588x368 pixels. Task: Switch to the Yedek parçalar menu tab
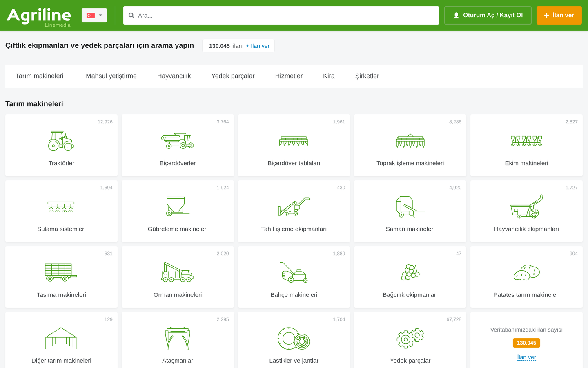233,76
